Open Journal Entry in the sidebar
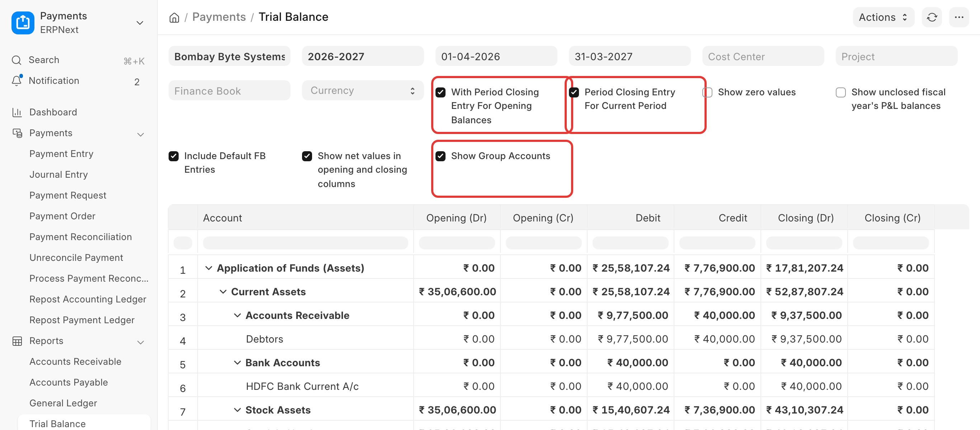This screenshot has width=980, height=430. tap(58, 175)
